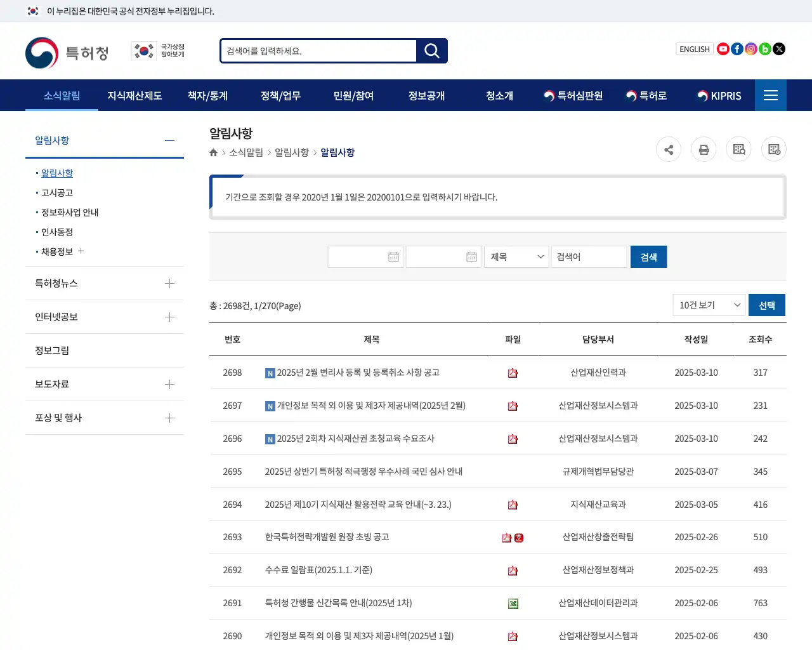
Task: Download PDF file for post 2692
Action: pyautogui.click(x=513, y=571)
